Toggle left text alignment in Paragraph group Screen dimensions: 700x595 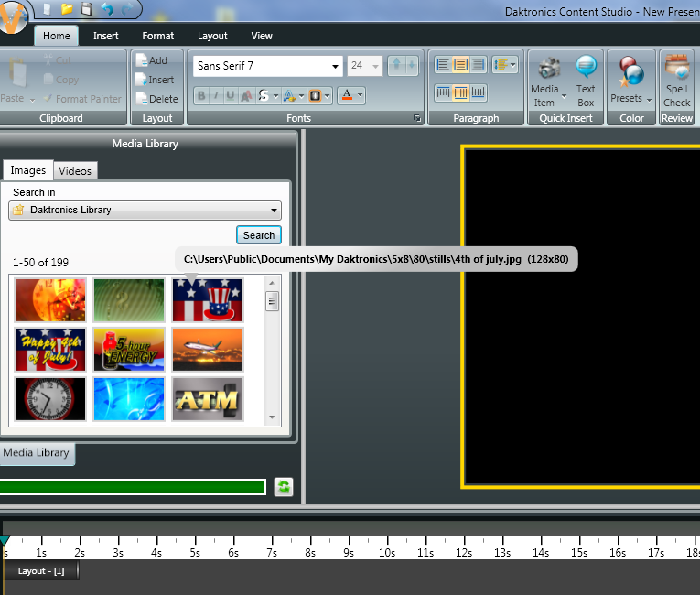(x=444, y=65)
